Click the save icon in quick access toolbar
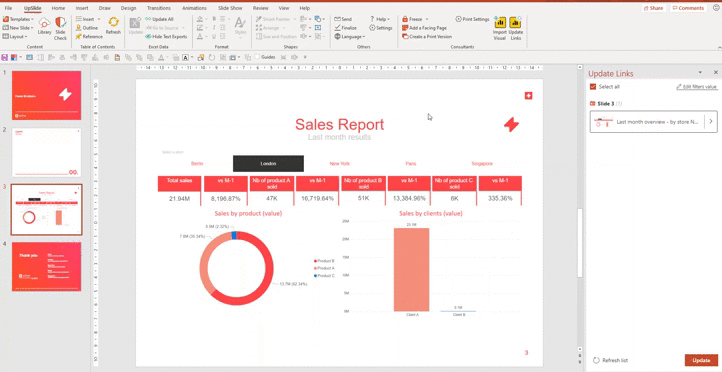The width and height of the screenshot is (722, 372). [x=5, y=58]
